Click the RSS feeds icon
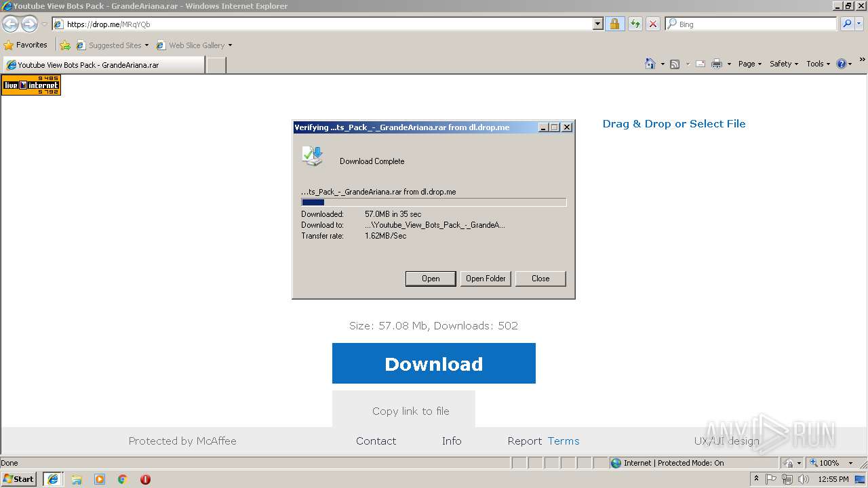This screenshot has height=488, width=868. coord(675,64)
